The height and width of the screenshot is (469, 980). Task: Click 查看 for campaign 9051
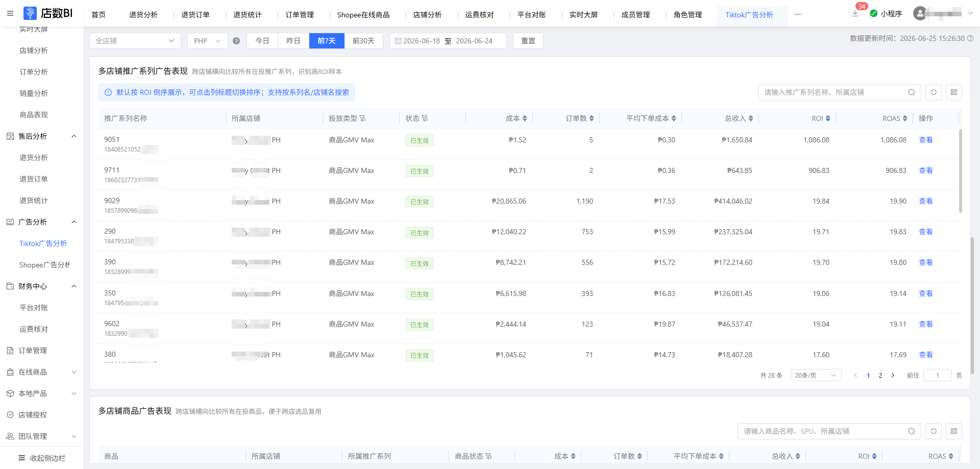coord(926,140)
